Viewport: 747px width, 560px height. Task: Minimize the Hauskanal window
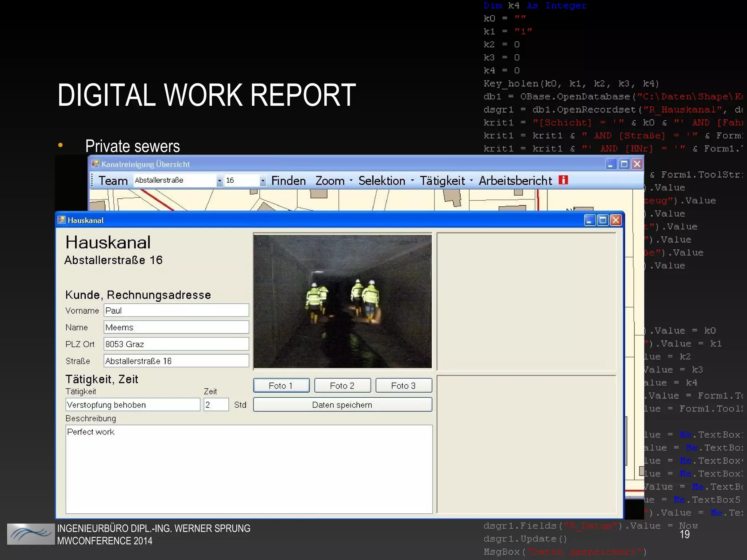(x=590, y=220)
